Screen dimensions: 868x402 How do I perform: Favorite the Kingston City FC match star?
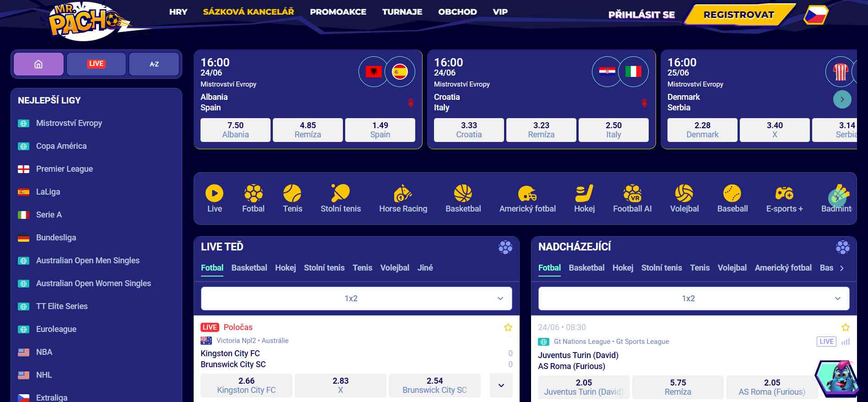tap(508, 327)
